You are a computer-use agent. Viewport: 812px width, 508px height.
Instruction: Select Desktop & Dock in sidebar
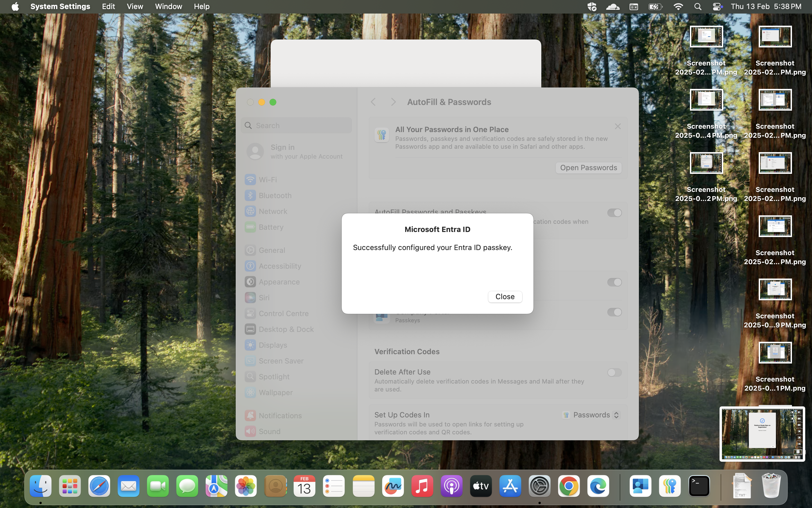296,329
